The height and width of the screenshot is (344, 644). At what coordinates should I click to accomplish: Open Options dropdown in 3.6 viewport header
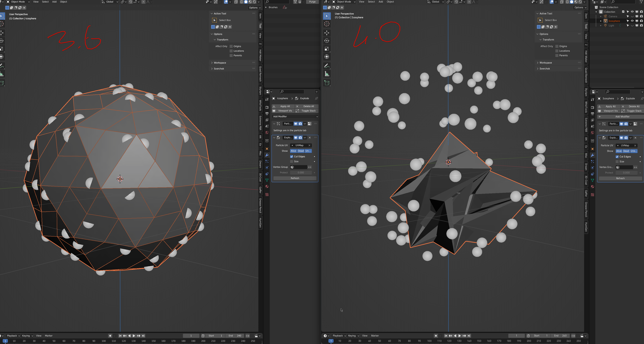254,8
